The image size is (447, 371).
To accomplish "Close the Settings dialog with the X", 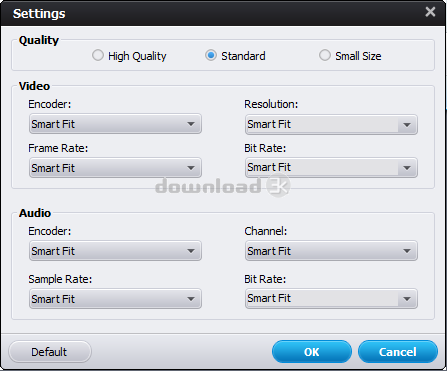I will (430, 12).
